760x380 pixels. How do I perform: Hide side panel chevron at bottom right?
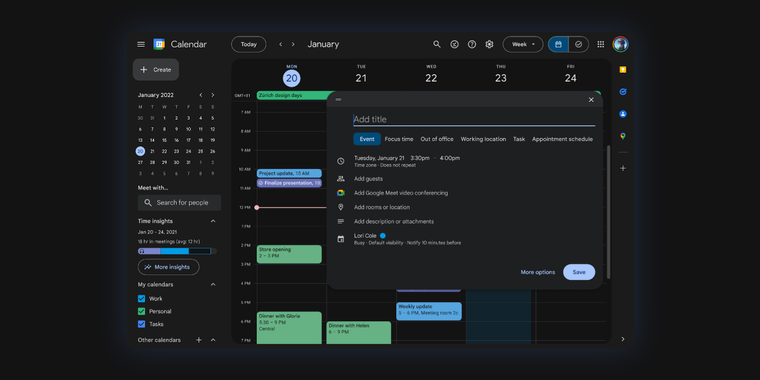tap(623, 339)
